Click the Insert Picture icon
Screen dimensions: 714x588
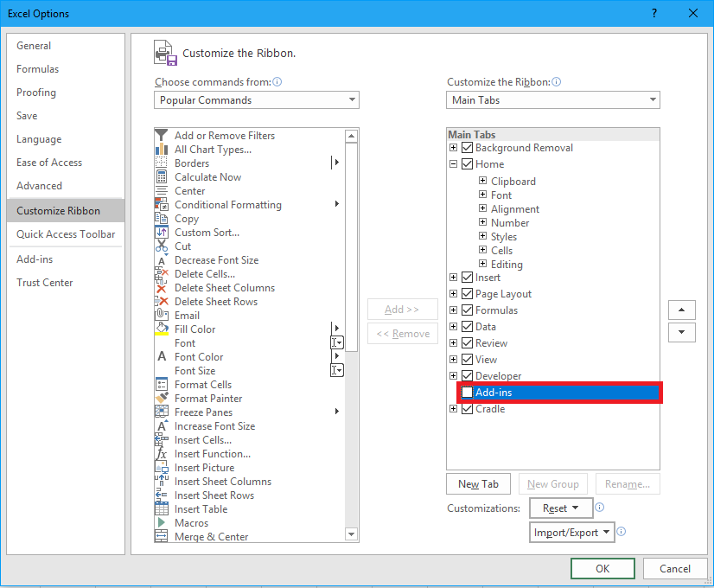point(161,467)
